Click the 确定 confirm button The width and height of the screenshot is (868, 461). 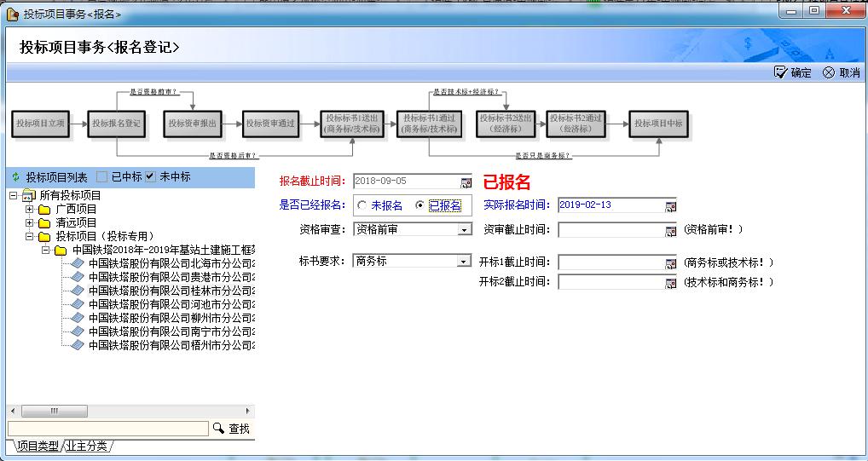click(793, 73)
